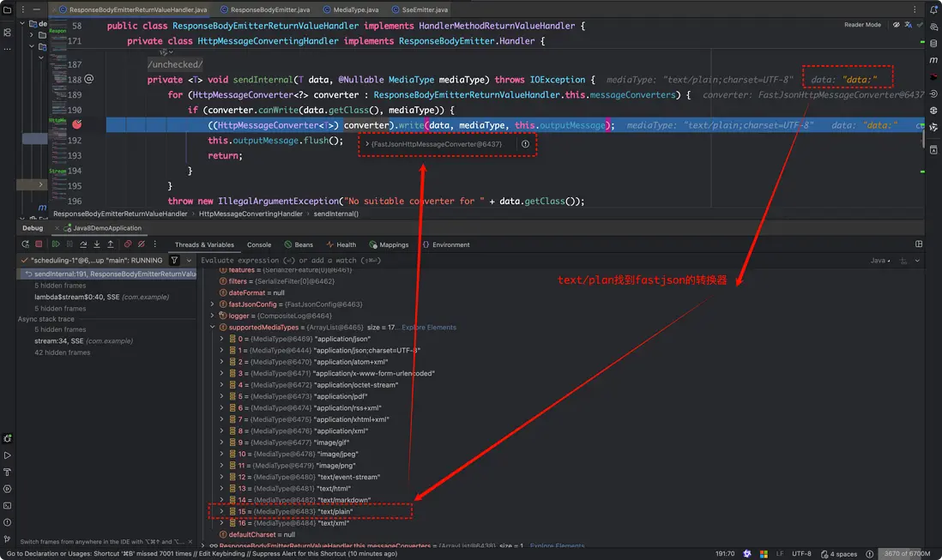Expand the supportedMediaTypes node
The height and width of the screenshot is (560, 942).
click(212, 328)
